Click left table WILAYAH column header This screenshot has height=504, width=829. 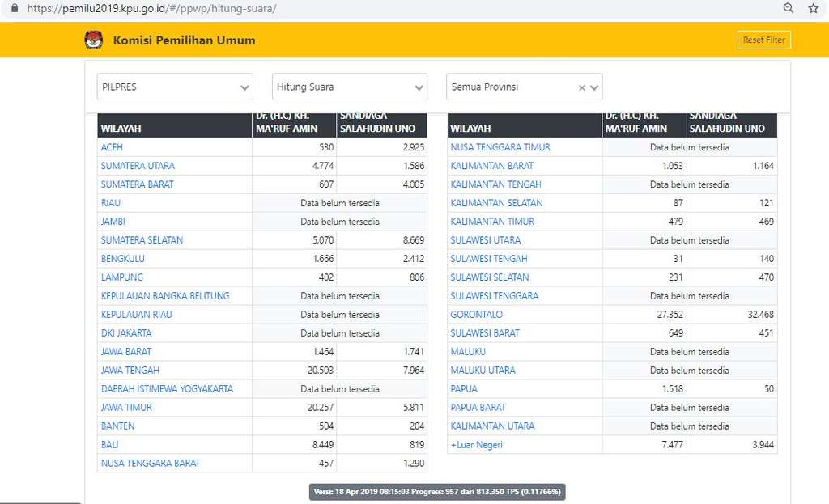point(121,129)
